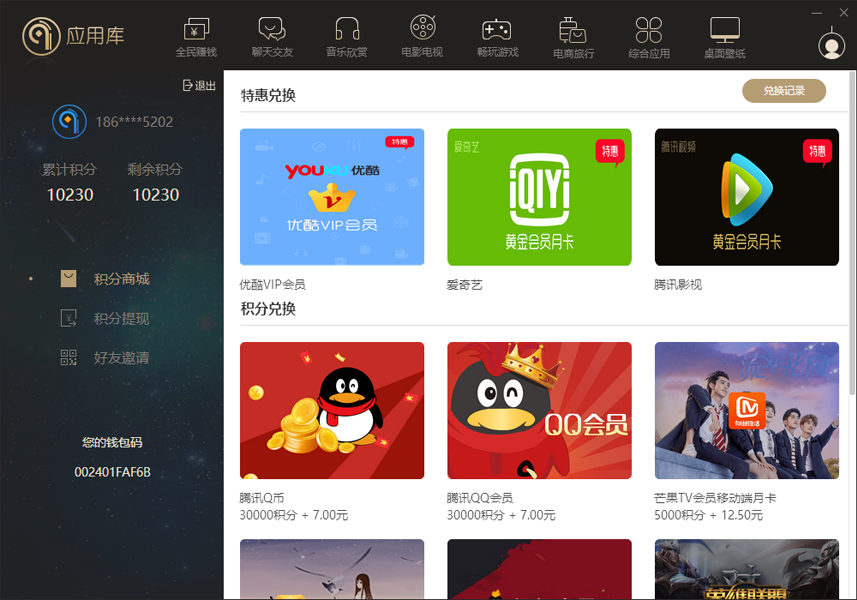Open the 电商旅行 luggage category icon
This screenshot has width=857, height=600.
pyautogui.click(x=572, y=30)
